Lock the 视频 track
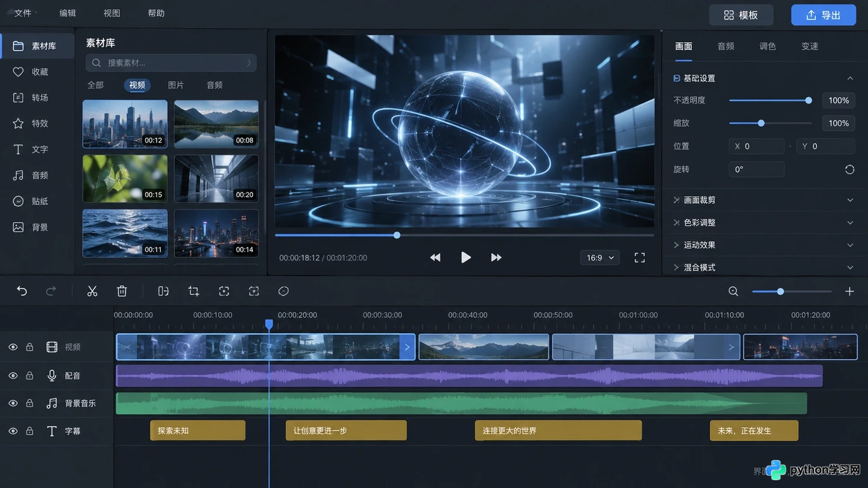The height and width of the screenshot is (488, 868). (30, 347)
